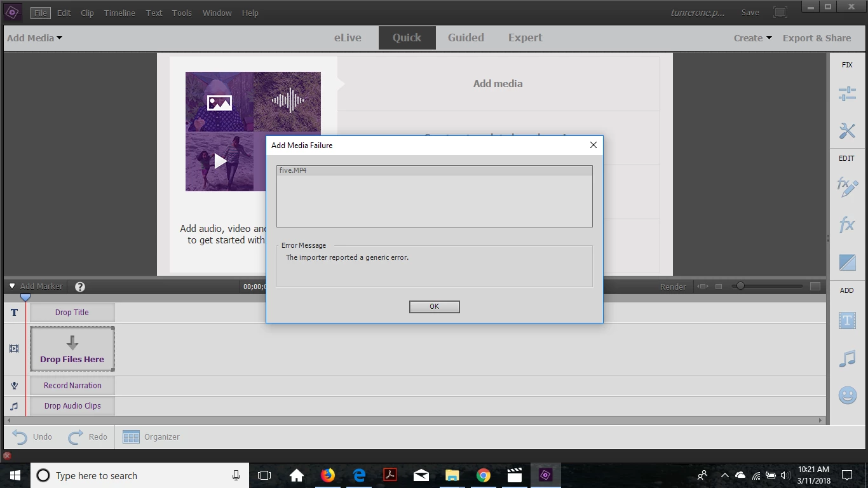
Task: Click the narration track microphone icon
Action: tap(14, 386)
